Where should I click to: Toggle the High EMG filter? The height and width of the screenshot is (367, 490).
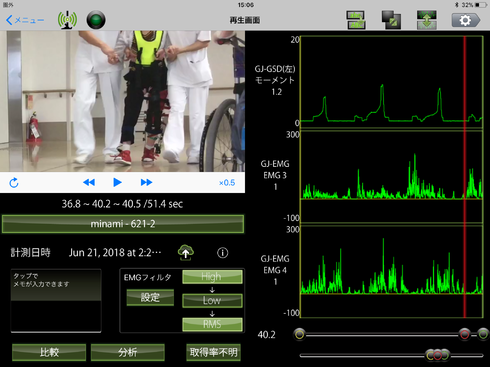[212, 277]
